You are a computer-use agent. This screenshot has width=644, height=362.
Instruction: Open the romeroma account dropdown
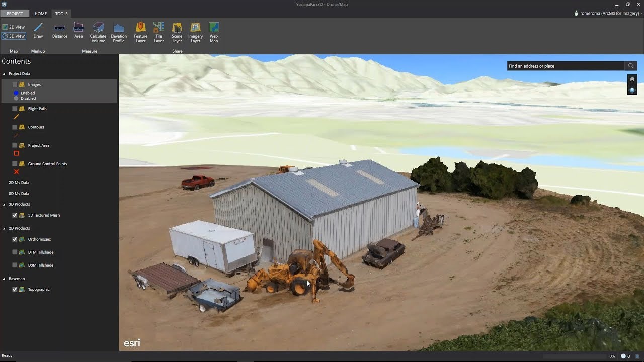pyautogui.click(x=609, y=14)
